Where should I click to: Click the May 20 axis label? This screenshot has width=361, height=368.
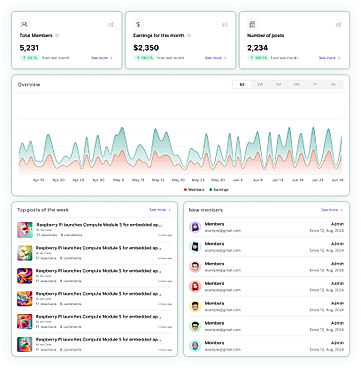point(178,180)
